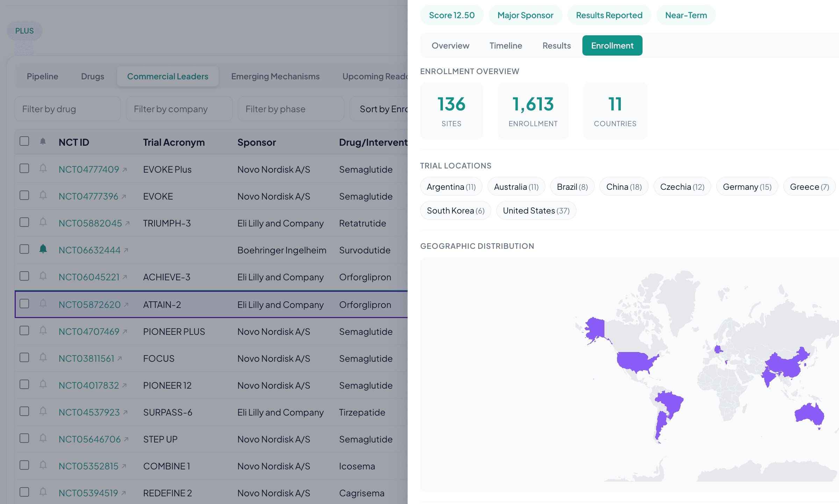This screenshot has height=504, width=839.
Task: Click the PLUS plan badge
Action: 24,31
